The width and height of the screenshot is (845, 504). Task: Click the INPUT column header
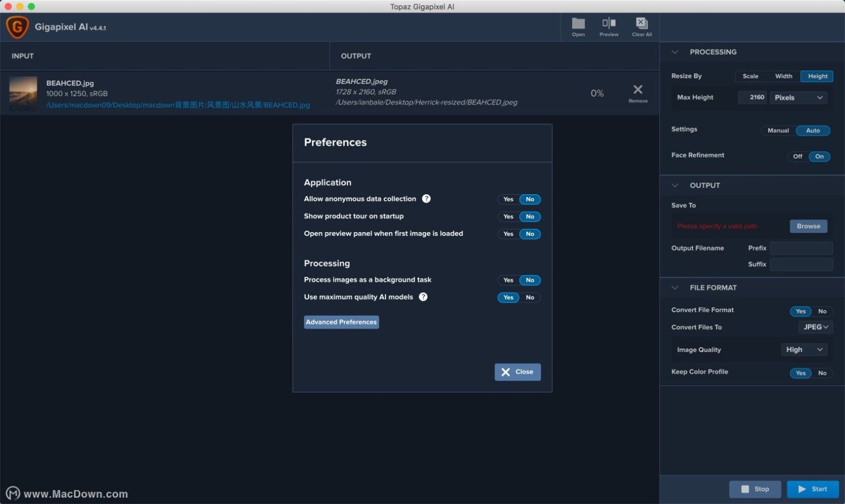tap(22, 56)
